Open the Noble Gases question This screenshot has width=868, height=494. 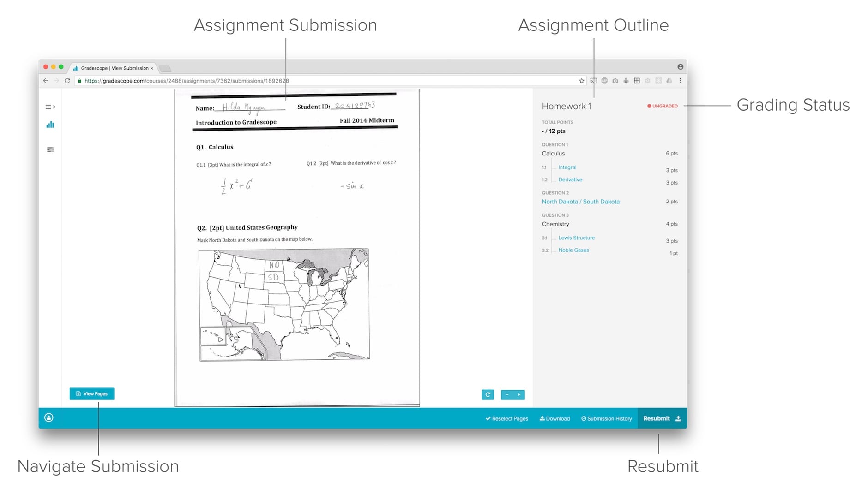tap(573, 250)
